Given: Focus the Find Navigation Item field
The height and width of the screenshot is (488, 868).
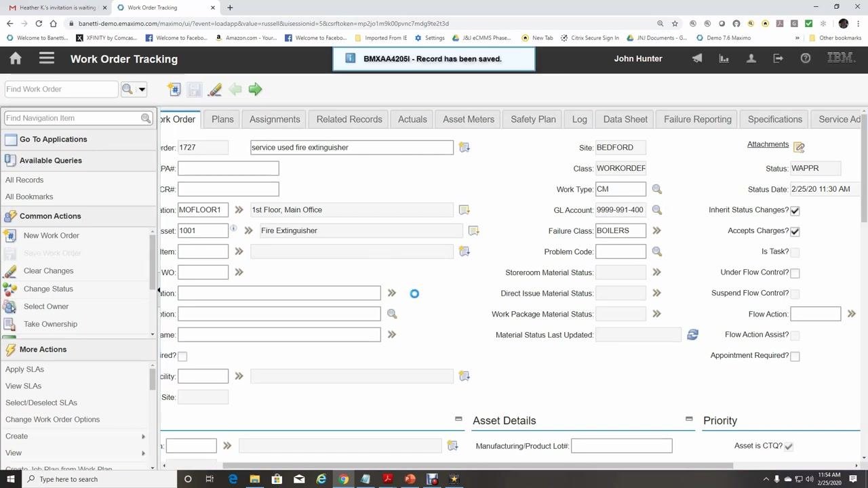Looking at the screenshot, I should 73,118.
